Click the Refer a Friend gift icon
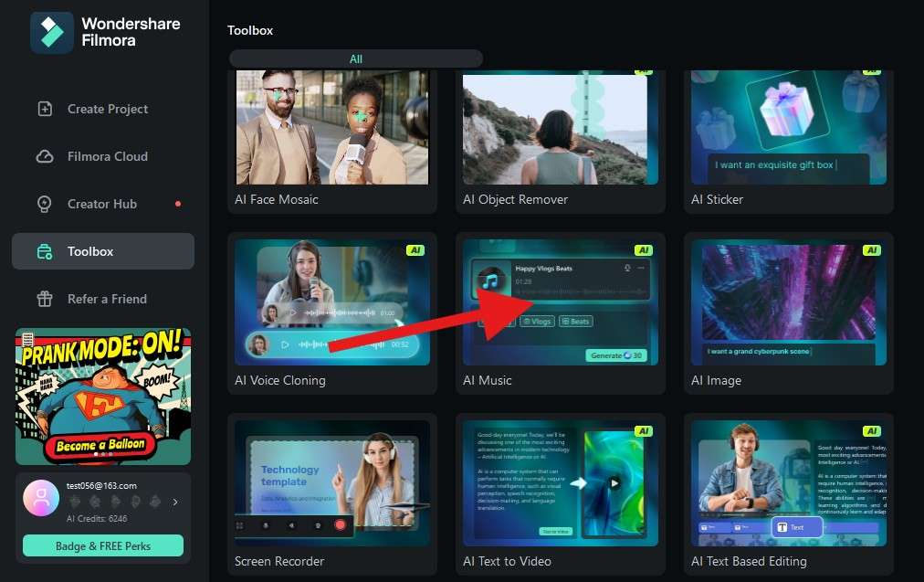This screenshot has height=582, width=924. click(x=45, y=299)
